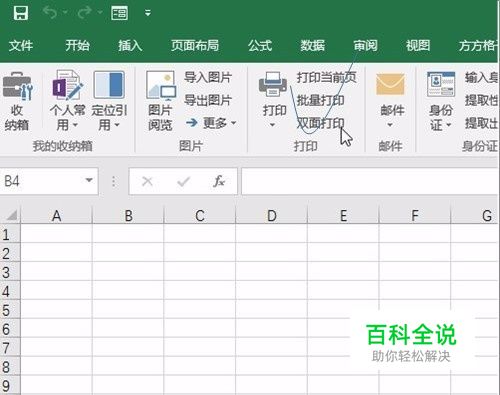Viewport: 500px width, 395px height.
Task: Click the Save icon in quick access toolbar
Action: 21,13
